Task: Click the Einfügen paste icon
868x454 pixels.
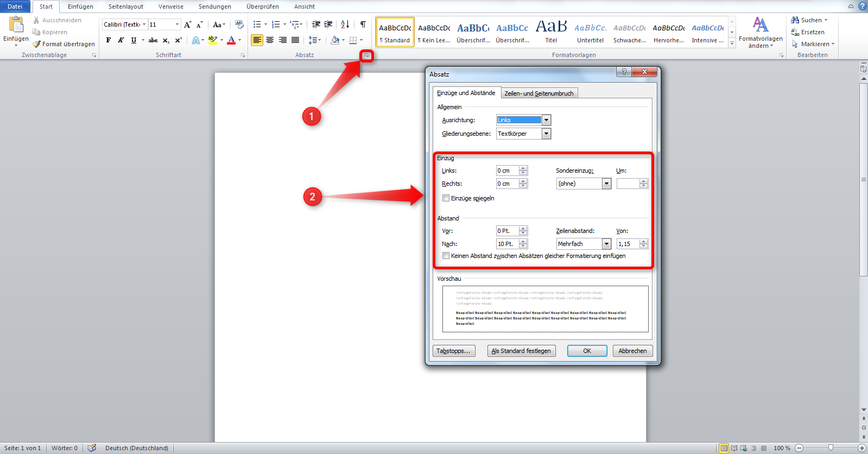Action: [16, 25]
